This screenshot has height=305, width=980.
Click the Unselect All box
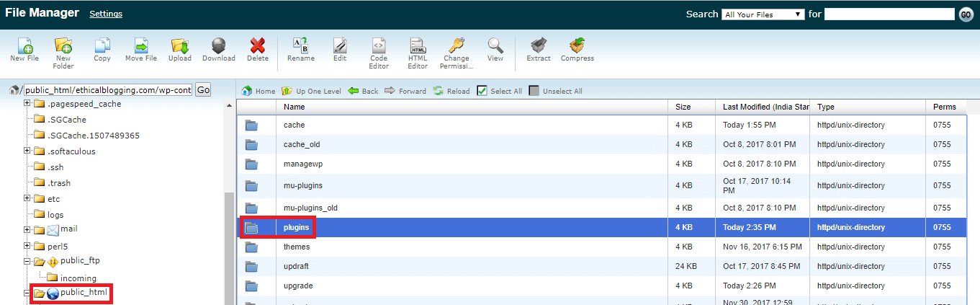(x=534, y=91)
